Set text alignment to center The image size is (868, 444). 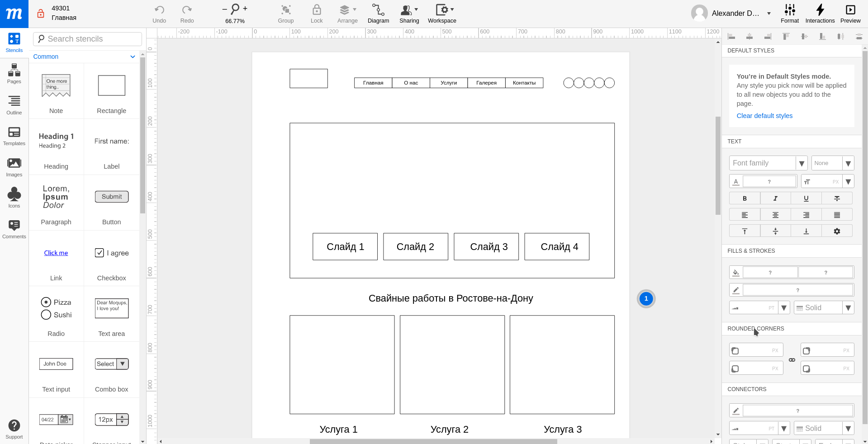(x=775, y=215)
